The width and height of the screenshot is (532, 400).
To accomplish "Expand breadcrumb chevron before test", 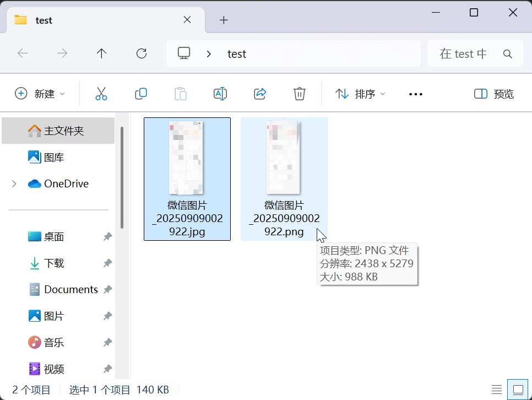I will click(x=209, y=53).
